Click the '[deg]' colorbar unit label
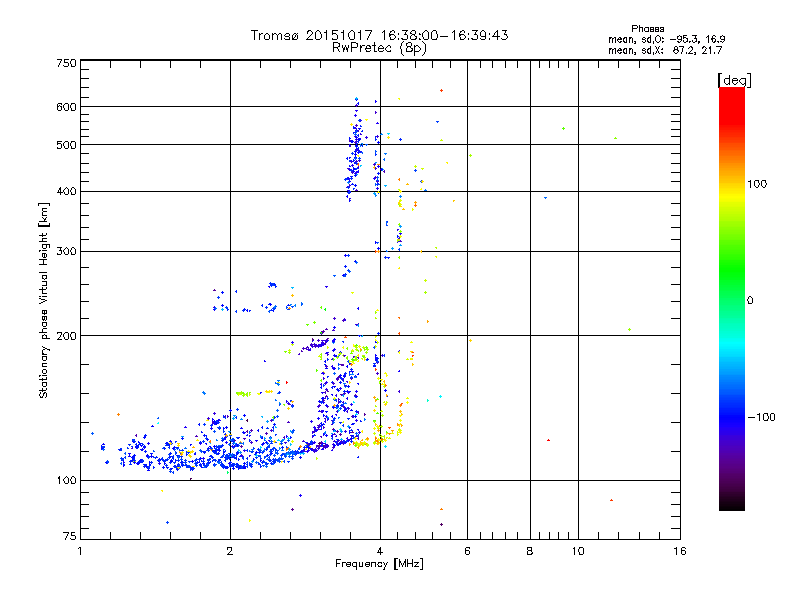Viewport: 800px width, 600px height. point(734,80)
